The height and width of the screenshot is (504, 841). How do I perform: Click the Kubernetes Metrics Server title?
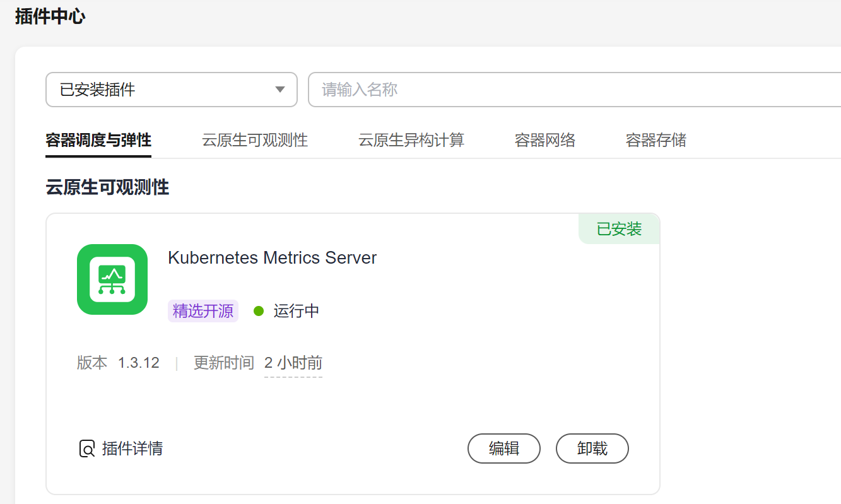[x=272, y=258]
